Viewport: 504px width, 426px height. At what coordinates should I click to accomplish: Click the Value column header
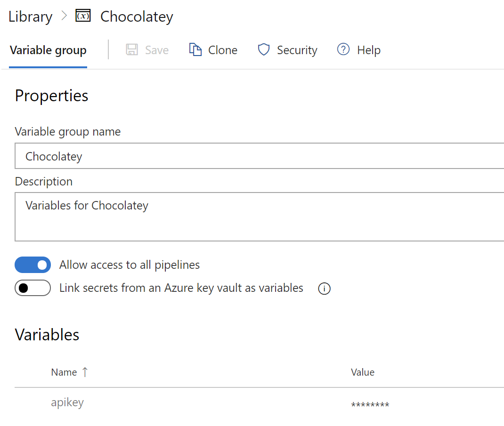(363, 372)
